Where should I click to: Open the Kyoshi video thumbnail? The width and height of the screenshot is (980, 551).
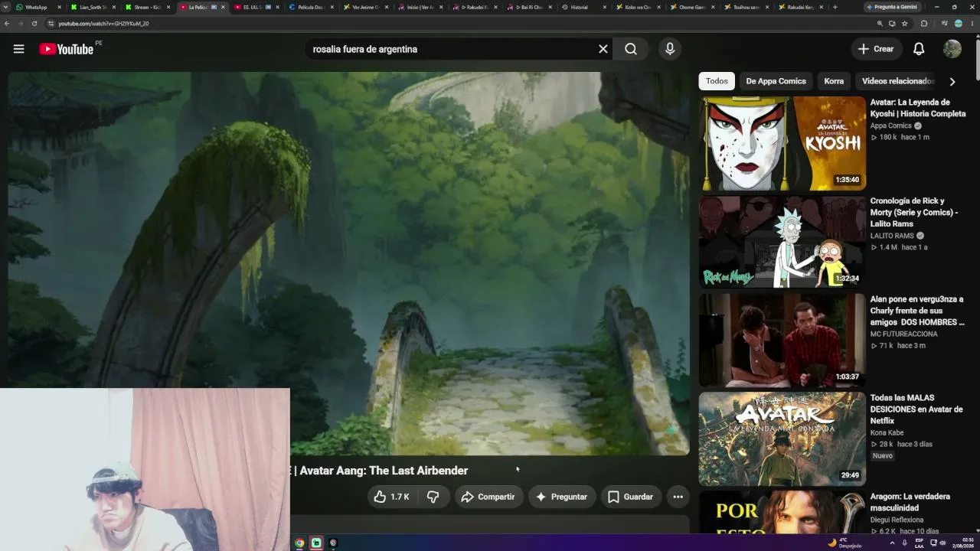click(x=782, y=143)
